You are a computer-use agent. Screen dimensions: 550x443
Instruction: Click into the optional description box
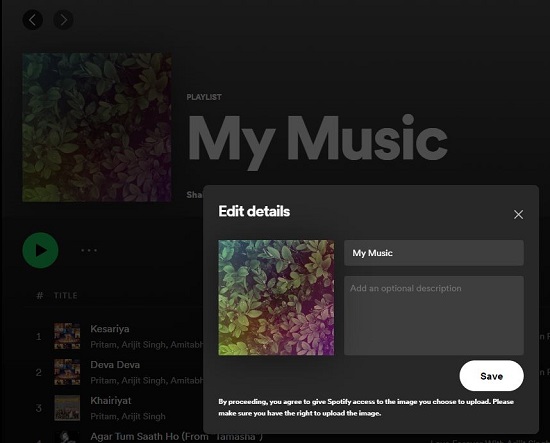click(x=434, y=316)
